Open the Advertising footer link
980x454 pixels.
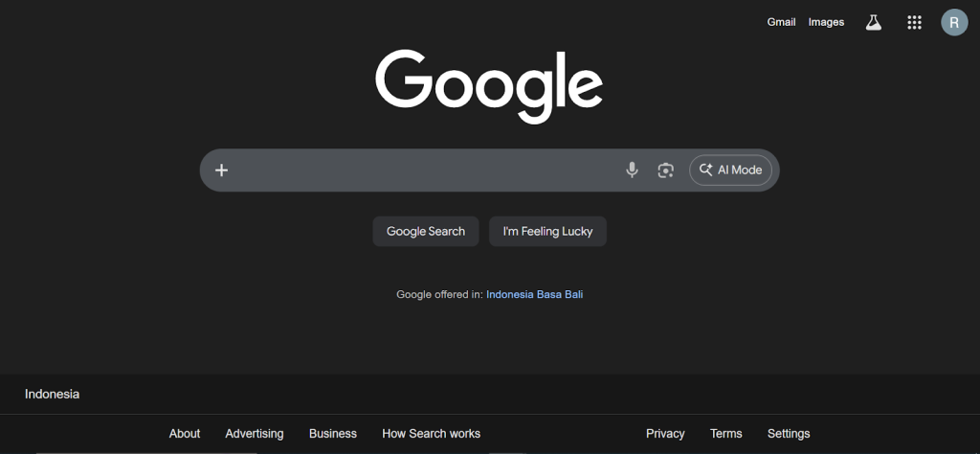pyautogui.click(x=255, y=434)
